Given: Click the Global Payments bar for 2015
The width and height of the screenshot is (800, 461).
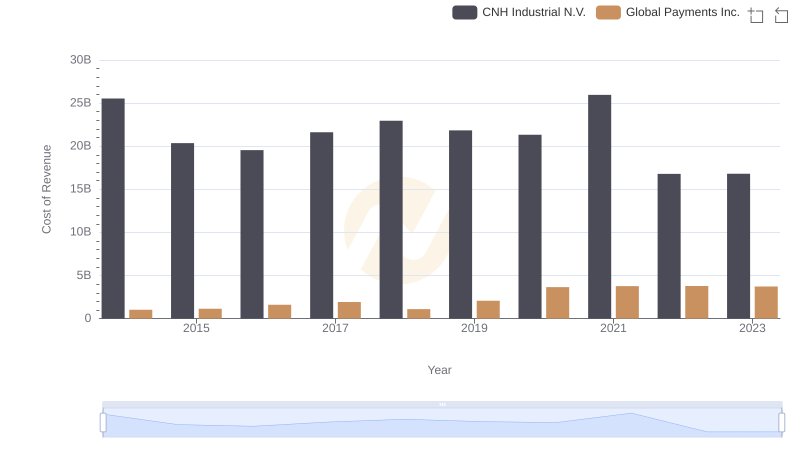Looking at the screenshot, I should pos(210,314).
